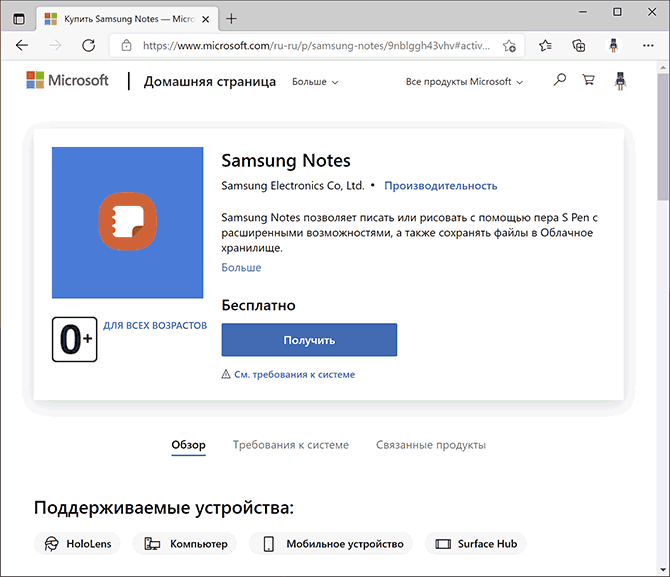Click the Microsoft logo
This screenshot has width=670, height=577.
68,80
